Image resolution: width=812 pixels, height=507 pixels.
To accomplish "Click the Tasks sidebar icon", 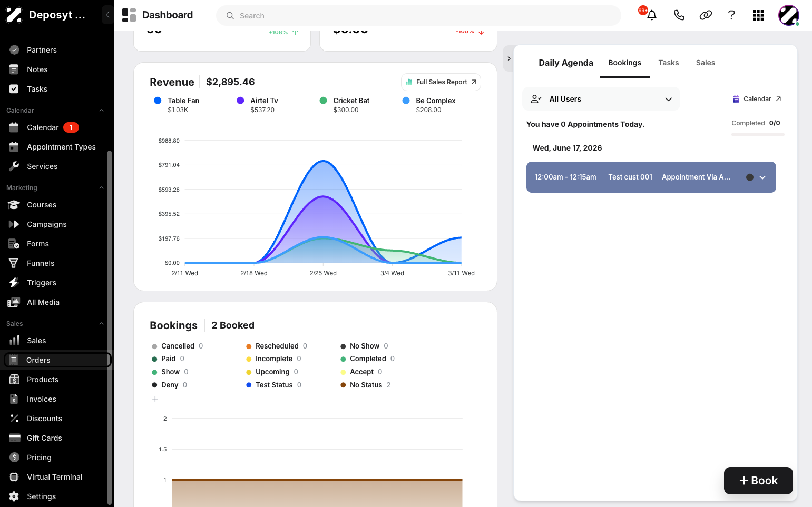I will tap(14, 89).
